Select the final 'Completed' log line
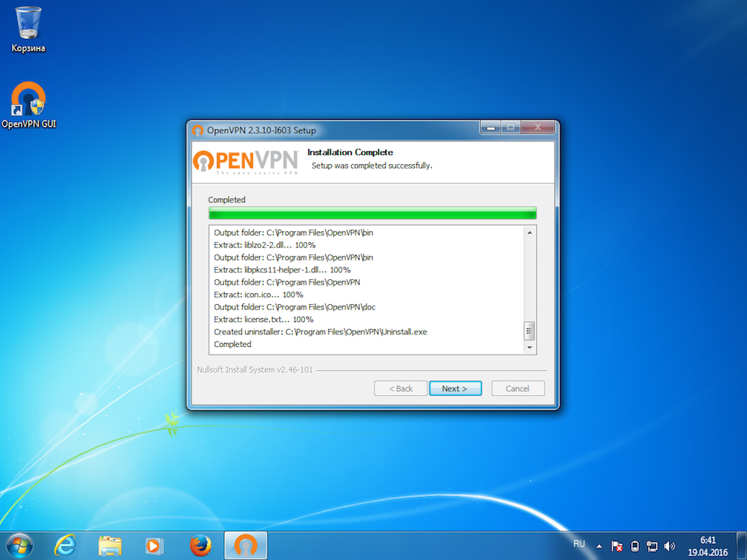This screenshot has width=747, height=560. pyautogui.click(x=233, y=345)
